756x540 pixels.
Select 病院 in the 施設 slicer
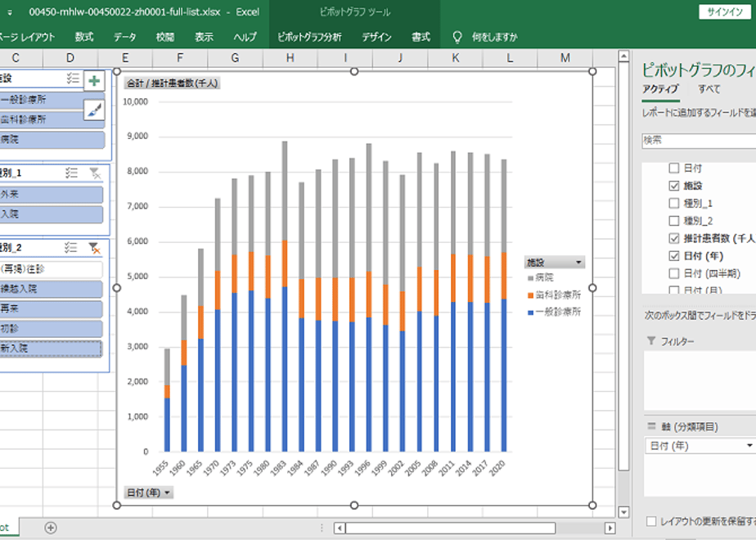click(x=52, y=139)
